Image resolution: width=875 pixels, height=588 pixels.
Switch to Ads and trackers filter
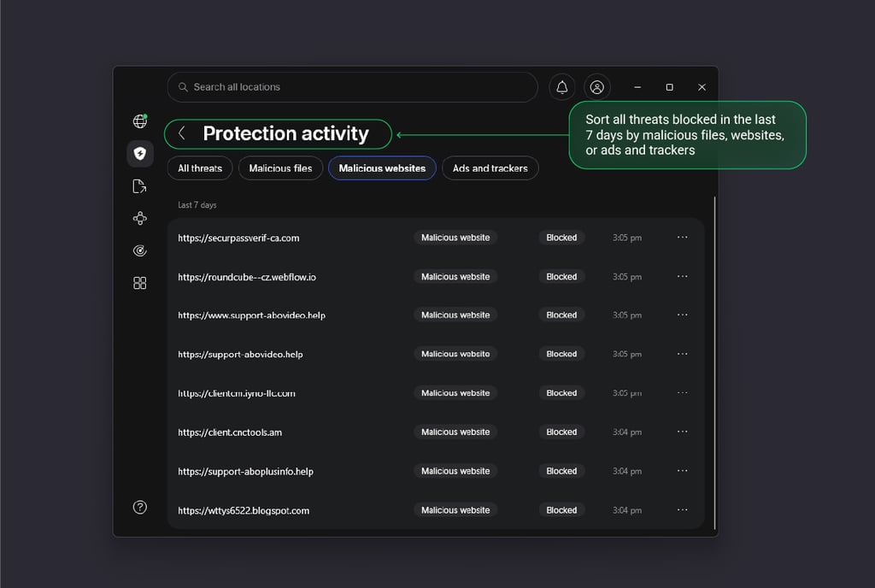(490, 168)
